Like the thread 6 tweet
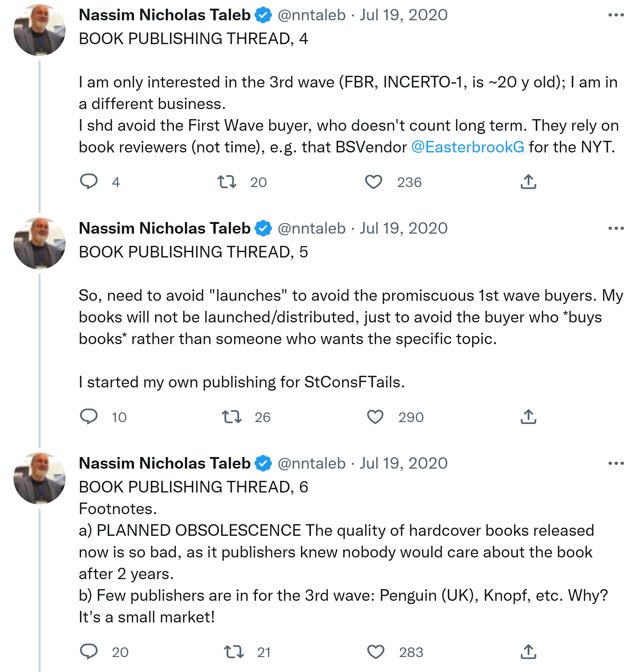 coord(376,652)
